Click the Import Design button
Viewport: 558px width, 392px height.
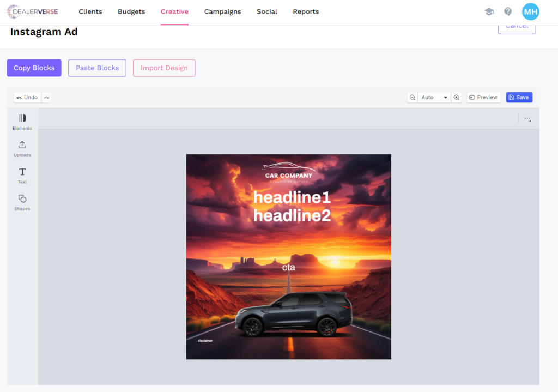tap(164, 68)
